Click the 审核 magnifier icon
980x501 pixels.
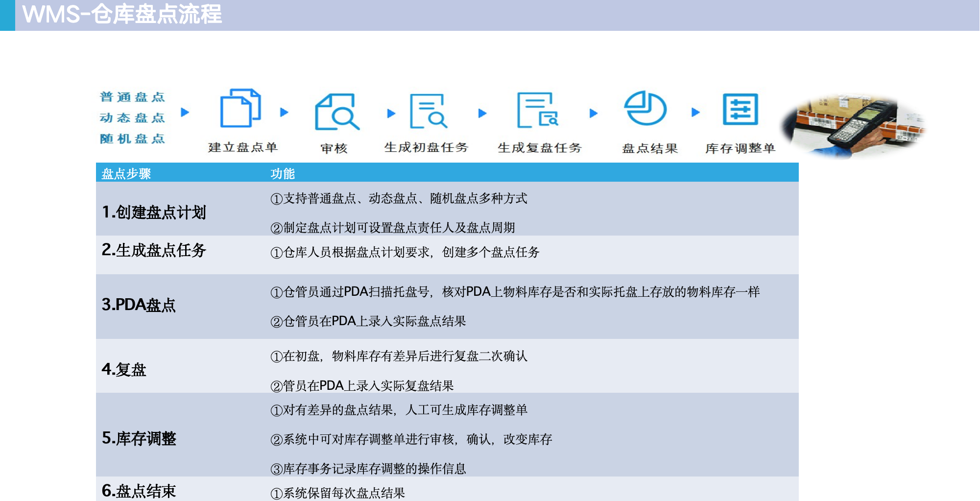coord(336,112)
